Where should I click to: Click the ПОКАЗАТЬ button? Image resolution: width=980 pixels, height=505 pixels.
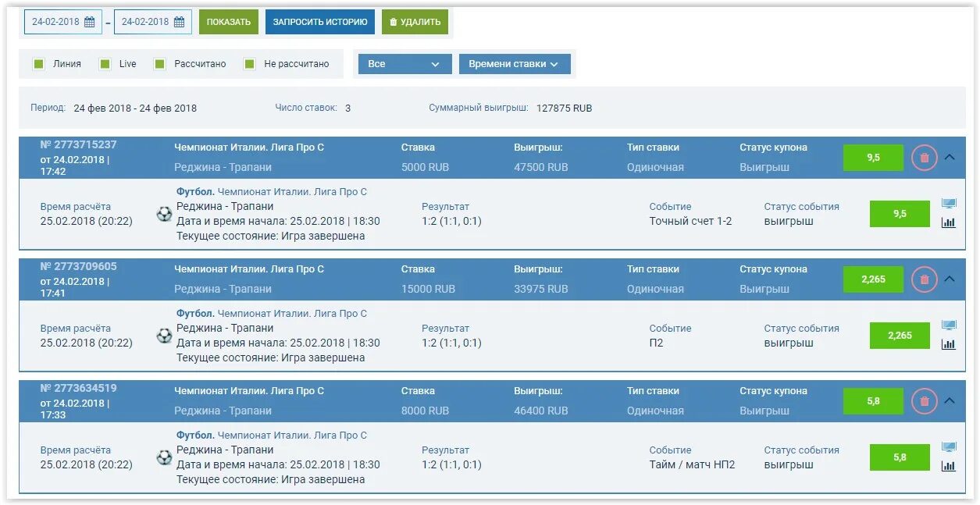(229, 22)
